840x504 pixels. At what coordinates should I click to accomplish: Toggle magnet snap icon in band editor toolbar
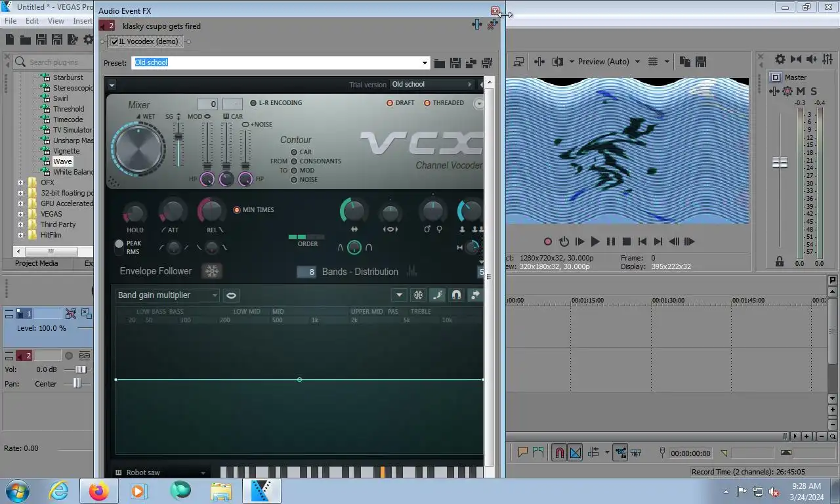[x=456, y=295]
